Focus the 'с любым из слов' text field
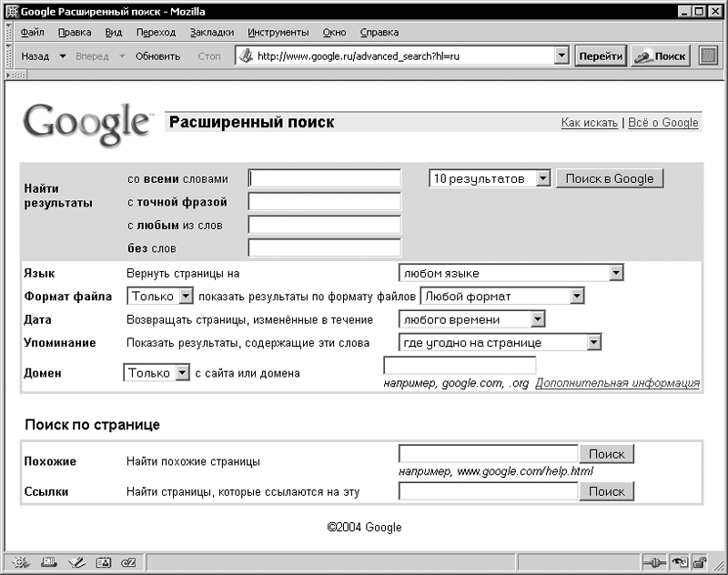This screenshot has width=728, height=575. pos(325,225)
